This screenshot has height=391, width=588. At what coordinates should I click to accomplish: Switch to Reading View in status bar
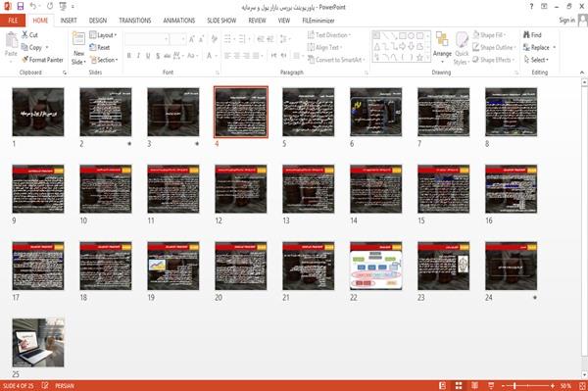[x=474, y=386]
